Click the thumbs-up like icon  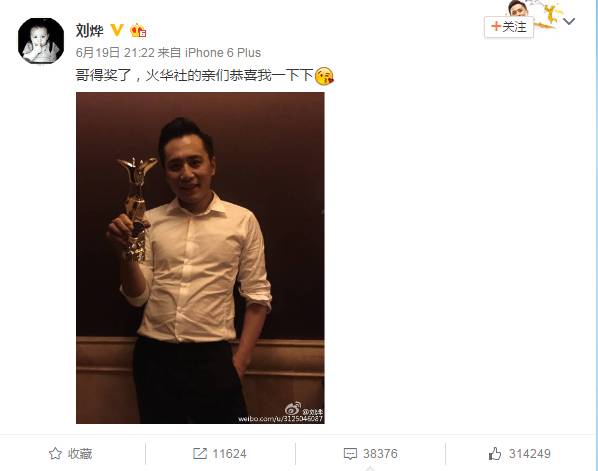click(x=495, y=453)
